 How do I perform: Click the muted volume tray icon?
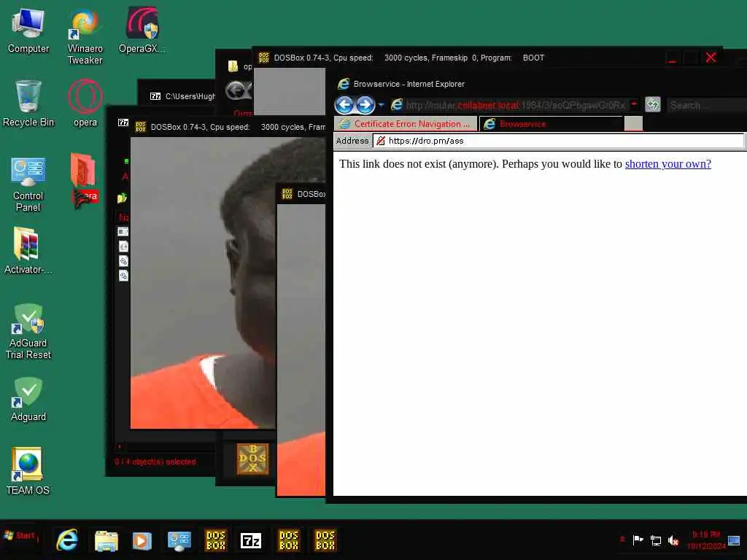(673, 540)
